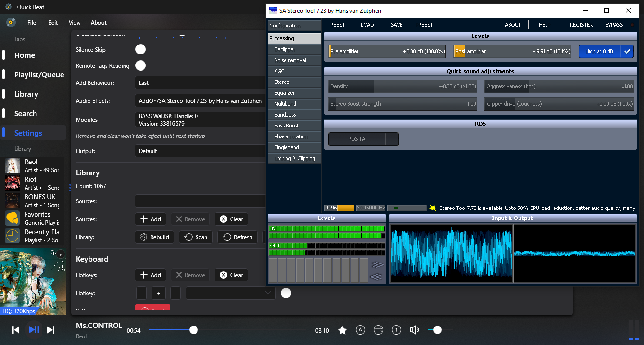
Task: Click the Quick Beat logo icon beside File menu
Action: coord(11,22)
